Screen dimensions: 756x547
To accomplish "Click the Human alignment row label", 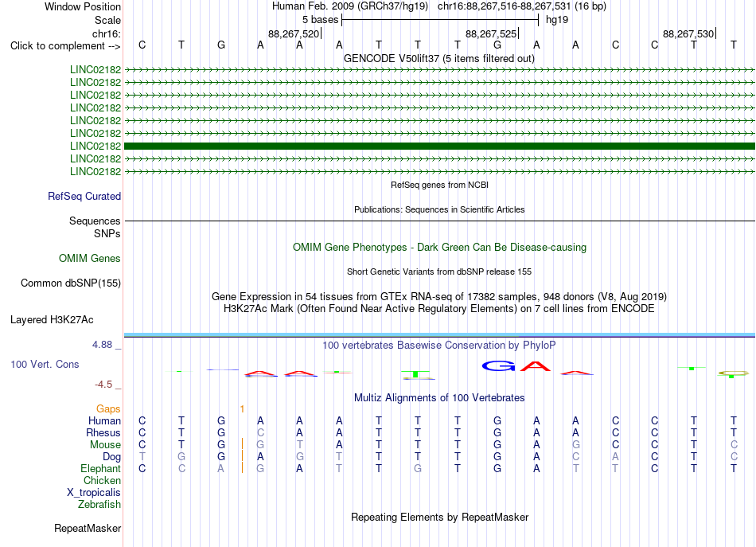I will (104, 420).
